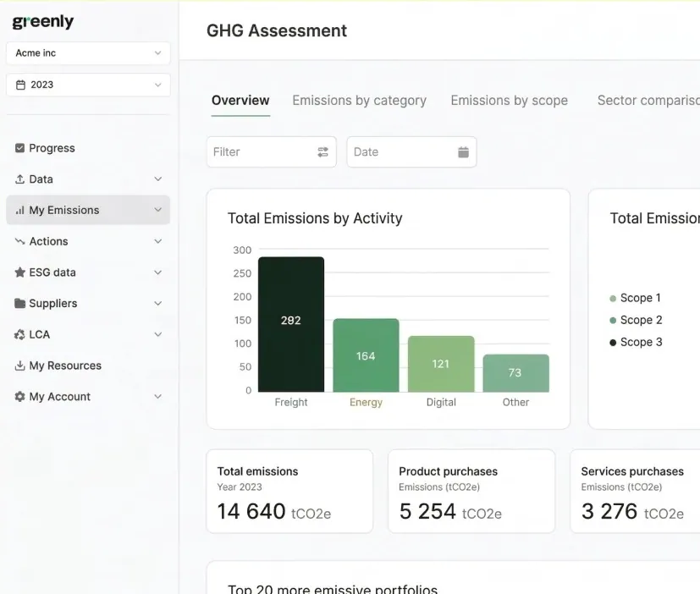Click the Digital bar showing 121
This screenshot has height=594, width=700.
(x=441, y=364)
